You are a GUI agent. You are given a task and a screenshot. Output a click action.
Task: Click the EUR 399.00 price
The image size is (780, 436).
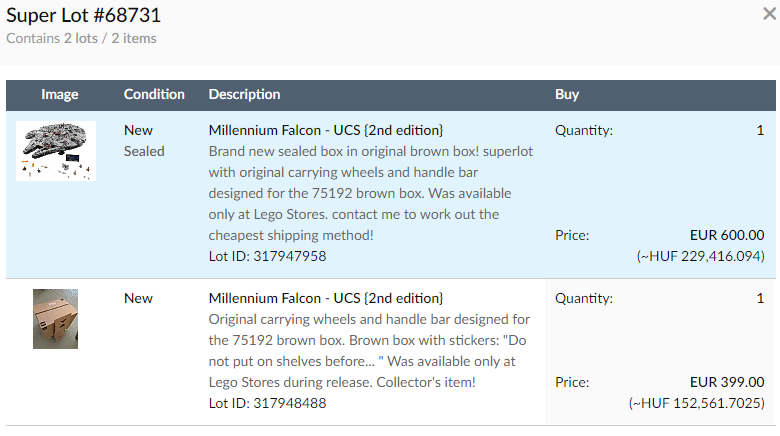pyautogui.click(x=727, y=382)
